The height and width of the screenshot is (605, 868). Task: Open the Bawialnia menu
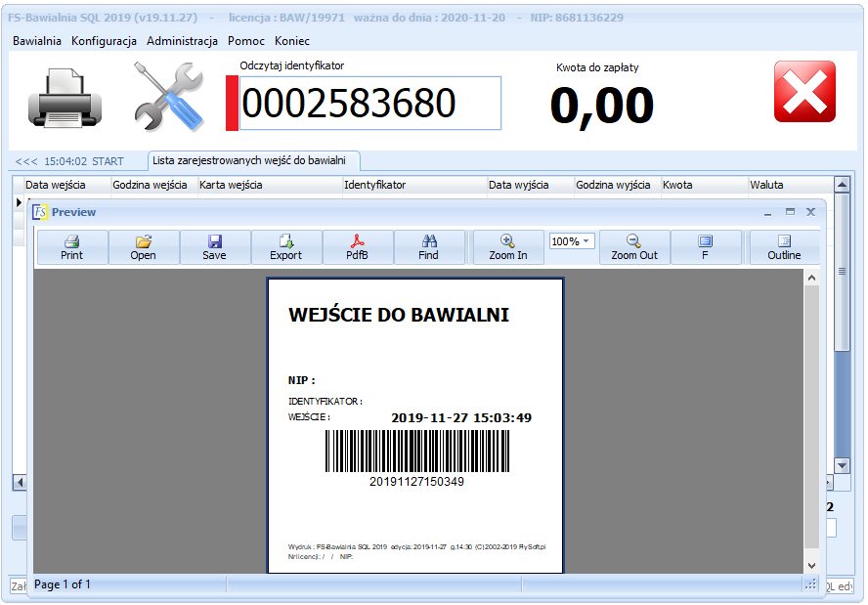click(37, 41)
